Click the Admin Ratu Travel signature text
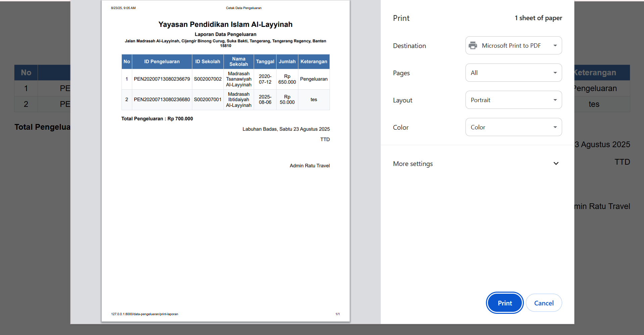This screenshot has width=644, height=335. (309, 166)
